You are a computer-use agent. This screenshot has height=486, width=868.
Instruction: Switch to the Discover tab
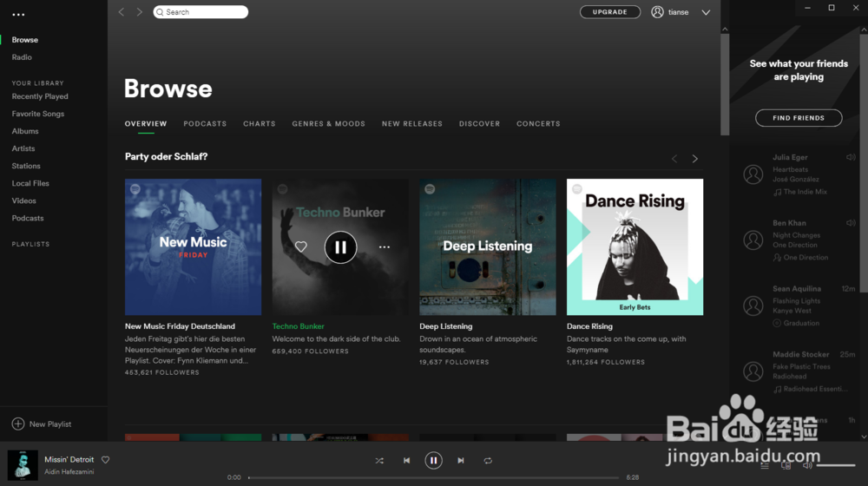pos(479,124)
